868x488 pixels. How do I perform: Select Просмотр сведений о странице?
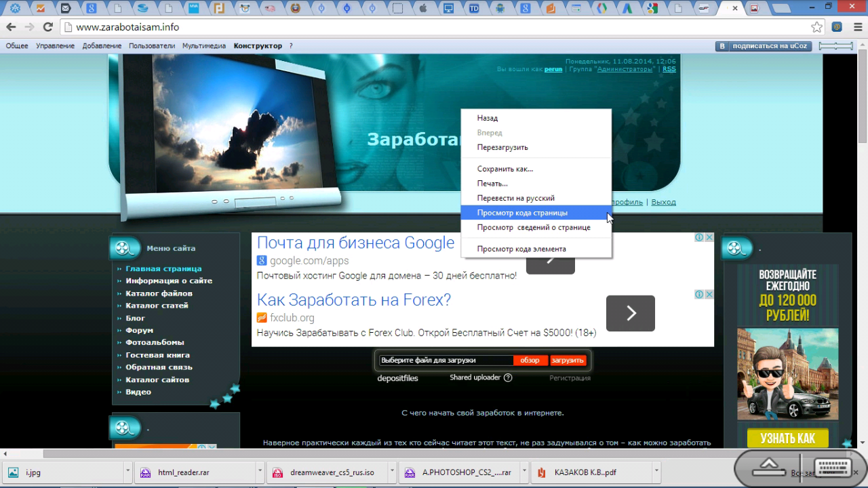pos(536,228)
